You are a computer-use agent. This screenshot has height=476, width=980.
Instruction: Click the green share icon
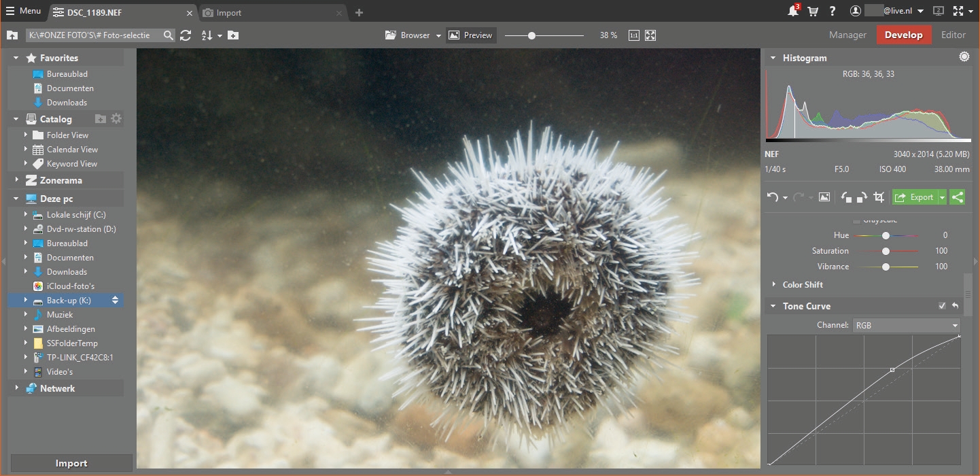pos(957,197)
